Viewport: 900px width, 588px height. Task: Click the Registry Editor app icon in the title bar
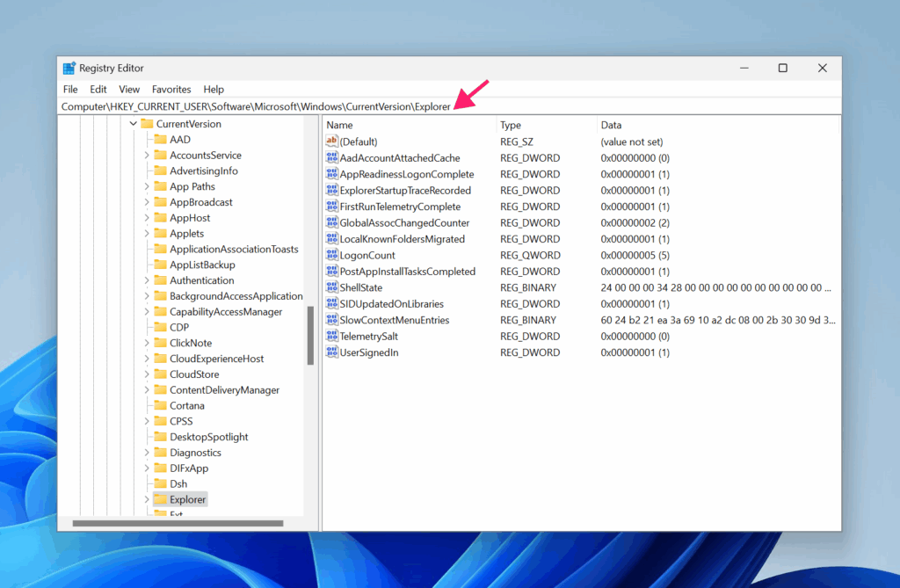pos(69,68)
